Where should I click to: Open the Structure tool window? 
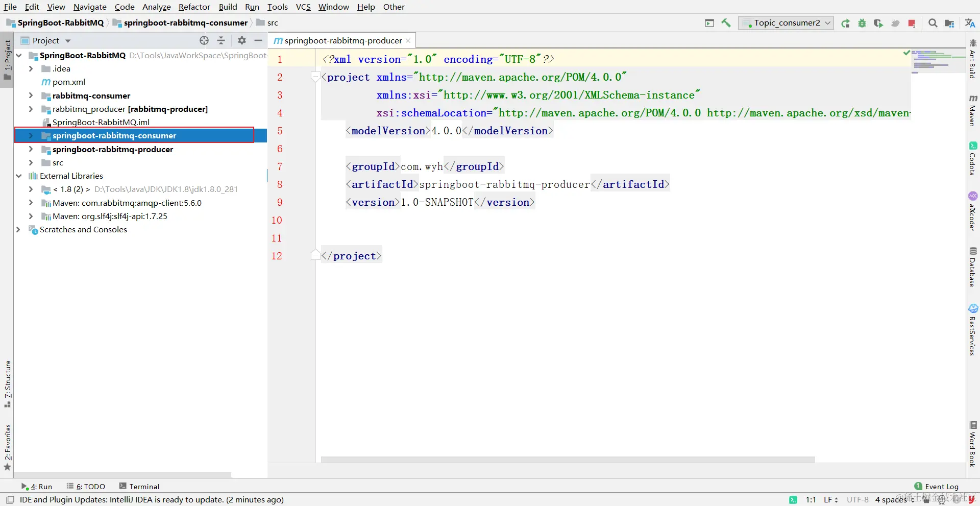click(x=7, y=384)
